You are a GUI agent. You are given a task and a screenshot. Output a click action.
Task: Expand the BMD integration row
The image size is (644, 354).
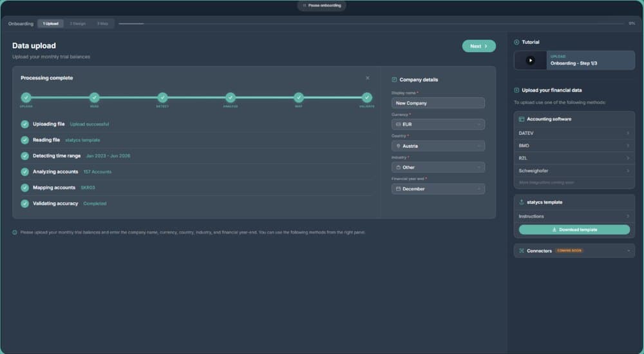coord(574,146)
